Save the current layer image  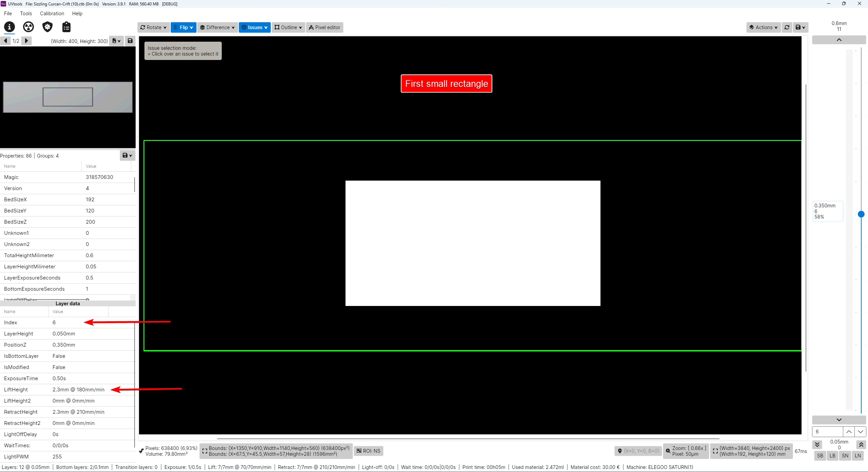point(800,27)
